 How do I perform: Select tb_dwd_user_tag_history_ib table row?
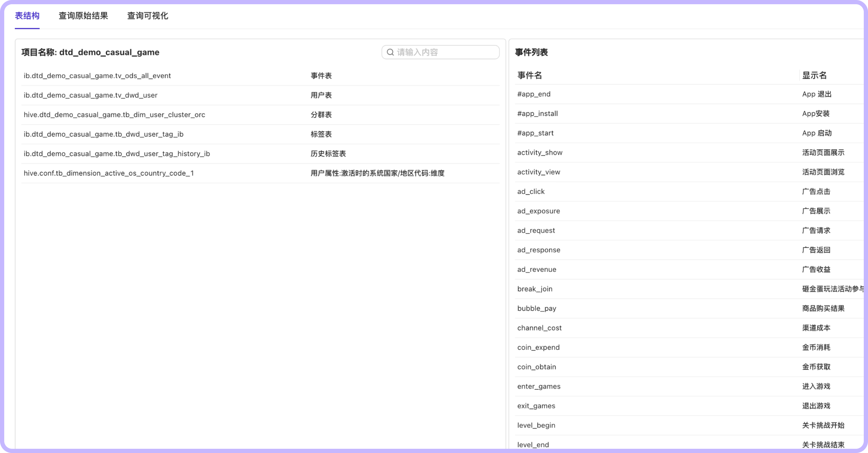pyautogui.click(x=117, y=154)
